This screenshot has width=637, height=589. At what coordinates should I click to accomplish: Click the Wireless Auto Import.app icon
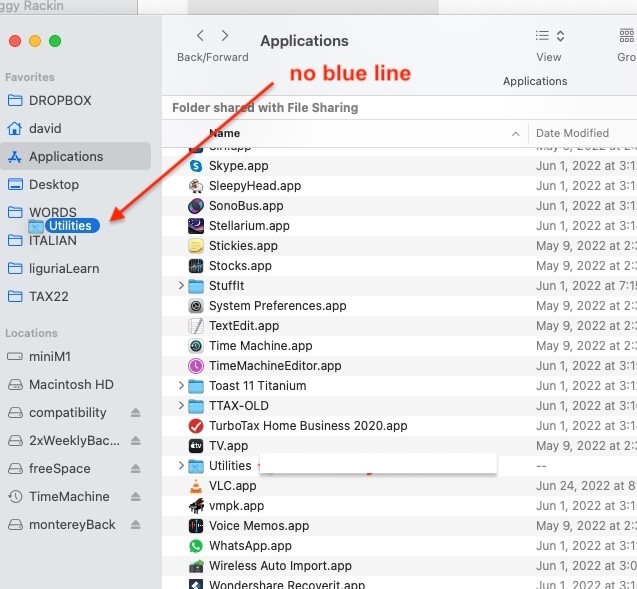tap(196, 566)
